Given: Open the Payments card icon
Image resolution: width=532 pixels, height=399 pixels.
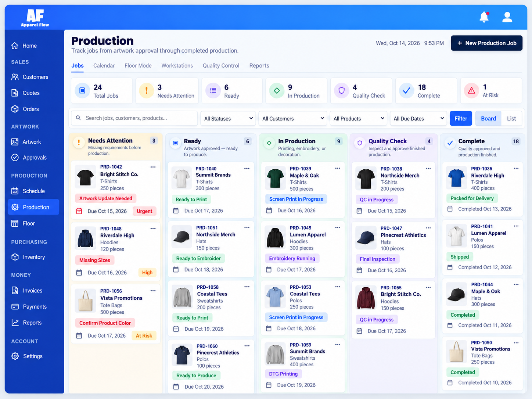Looking at the screenshot, I should (15, 306).
